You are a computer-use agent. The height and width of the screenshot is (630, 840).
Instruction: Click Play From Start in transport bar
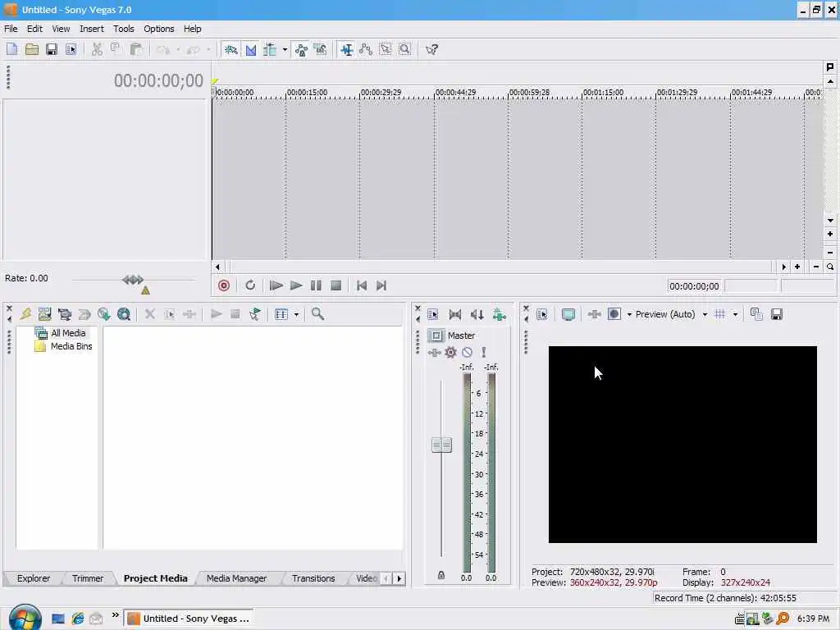[276, 285]
